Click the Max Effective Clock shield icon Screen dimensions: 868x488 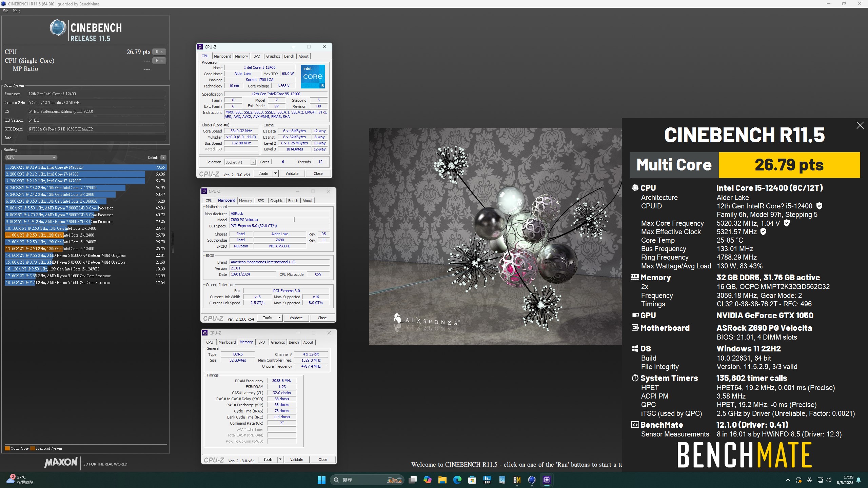tap(763, 232)
